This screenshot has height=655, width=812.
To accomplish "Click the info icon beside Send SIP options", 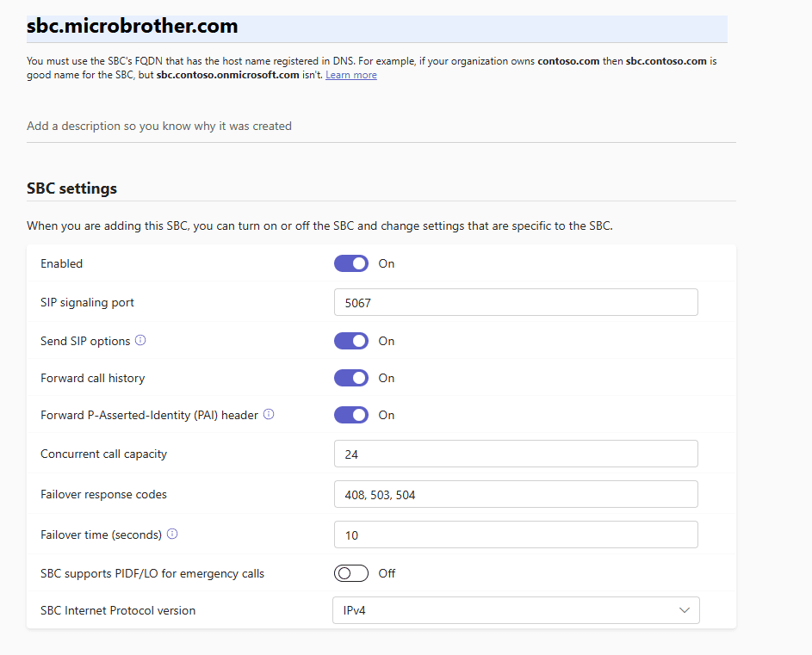I will (140, 341).
